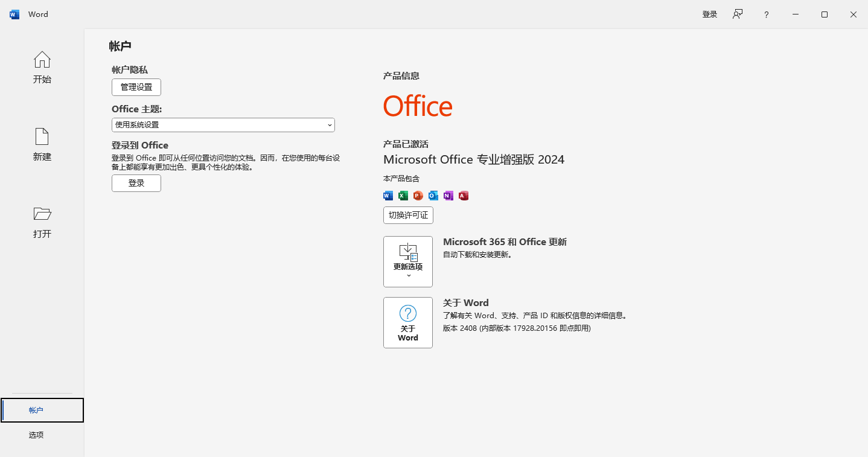This screenshot has height=457, width=868.
Task: Expand the Office 主题 dropdown
Action: [223, 125]
